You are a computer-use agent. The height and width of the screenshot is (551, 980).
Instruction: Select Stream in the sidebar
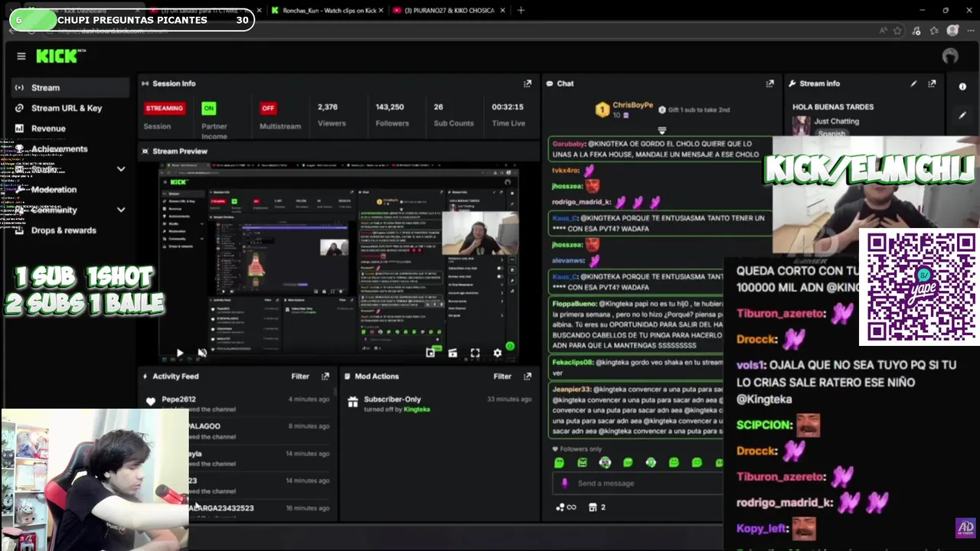[x=70, y=87]
